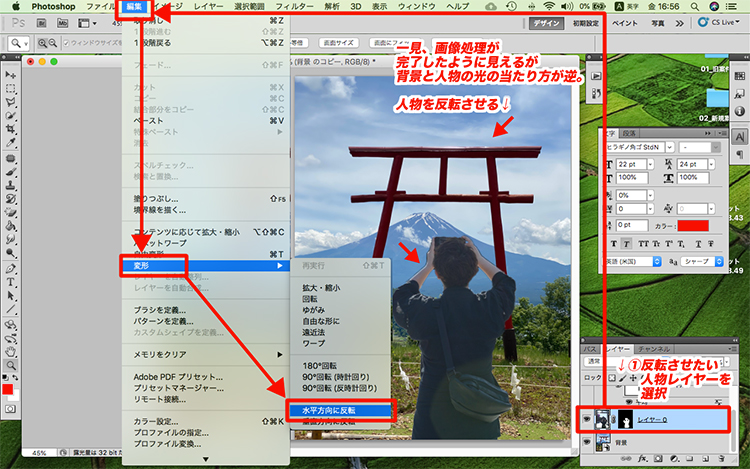Open the CS Live dropdown
The height and width of the screenshot is (469, 750).
pos(719,22)
